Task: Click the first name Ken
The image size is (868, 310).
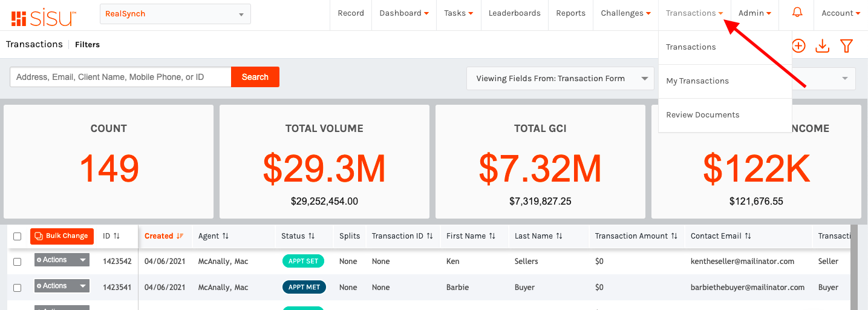Action: (x=453, y=262)
